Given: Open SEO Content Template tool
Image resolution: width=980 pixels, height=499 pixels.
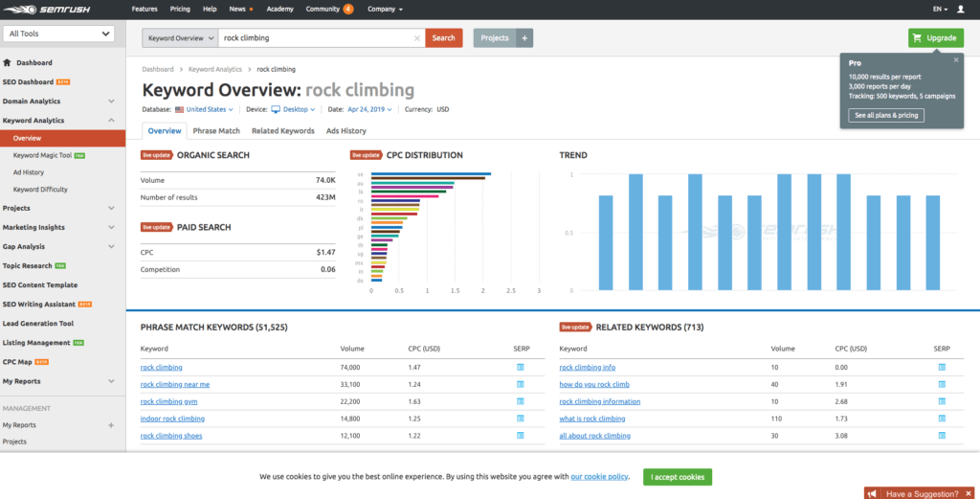Looking at the screenshot, I should [40, 285].
